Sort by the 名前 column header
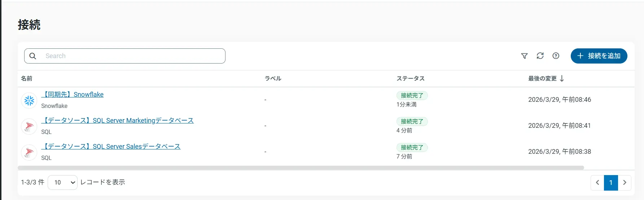 tap(27, 79)
